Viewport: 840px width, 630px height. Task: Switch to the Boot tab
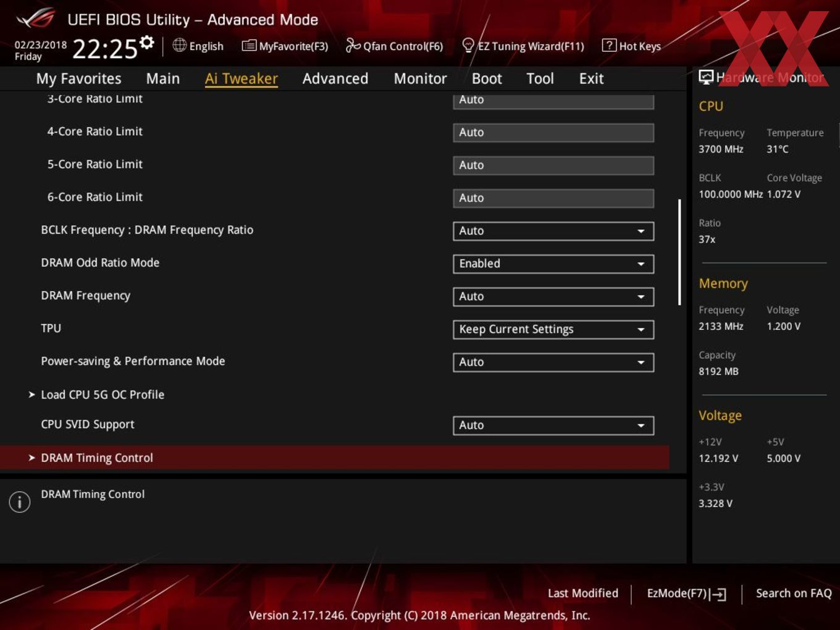[487, 78]
